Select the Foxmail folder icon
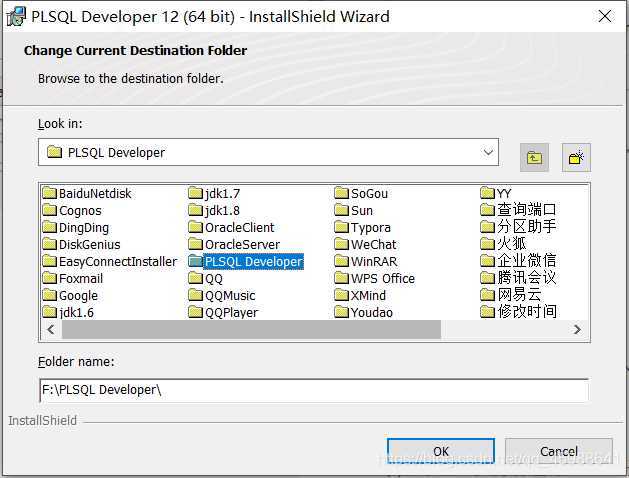The width and height of the screenshot is (629, 478). [x=50, y=278]
